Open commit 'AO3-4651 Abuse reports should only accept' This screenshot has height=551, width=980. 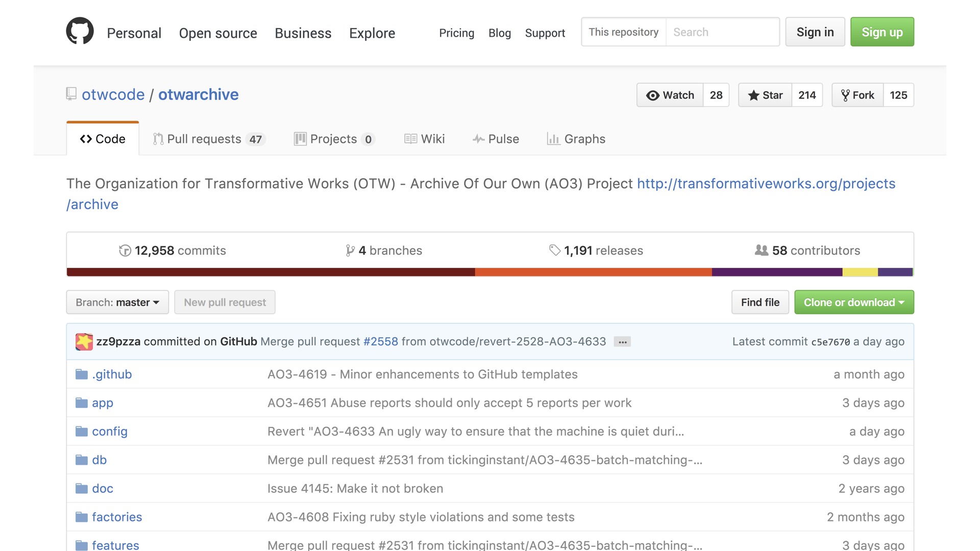click(x=450, y=403)
